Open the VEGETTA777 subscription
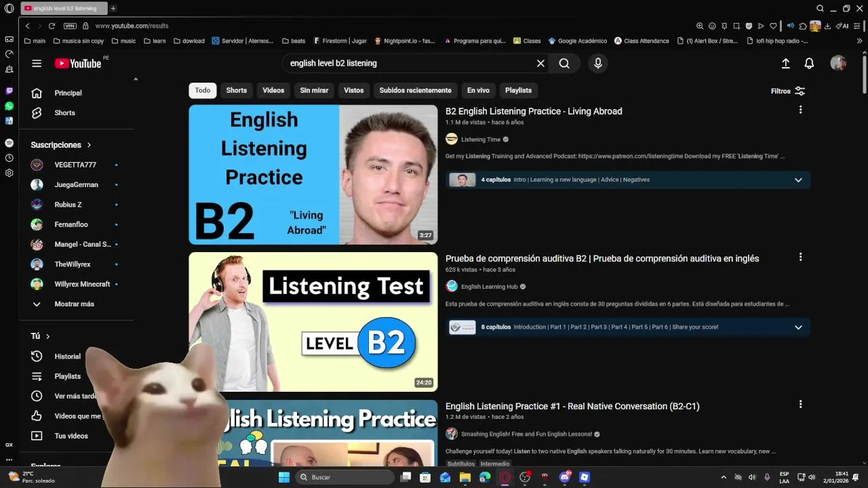This screenshot has width=868, height=488. point(75,165)
